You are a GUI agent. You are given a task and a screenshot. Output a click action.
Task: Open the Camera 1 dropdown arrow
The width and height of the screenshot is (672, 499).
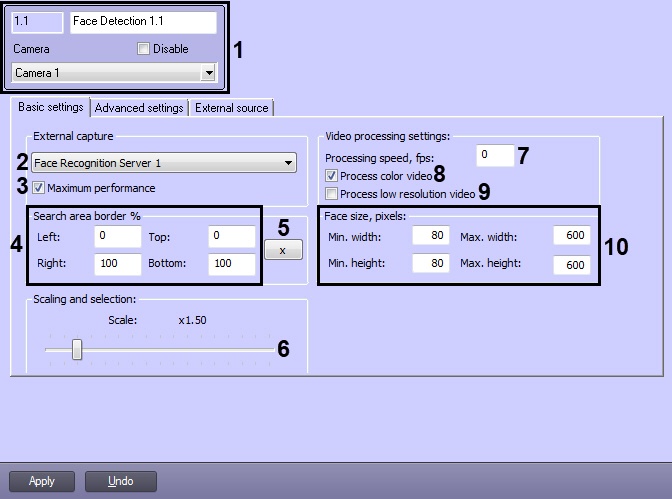(208, 73)
